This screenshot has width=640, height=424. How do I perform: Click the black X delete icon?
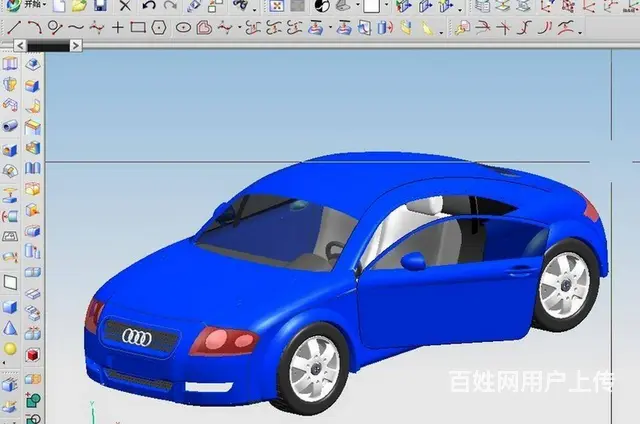click(x=124, y=6)
